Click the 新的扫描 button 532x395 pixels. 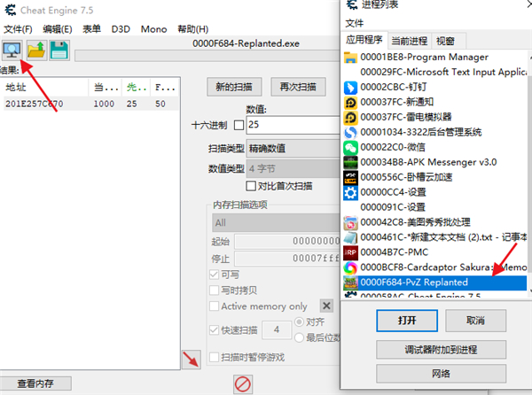[234, 87]
